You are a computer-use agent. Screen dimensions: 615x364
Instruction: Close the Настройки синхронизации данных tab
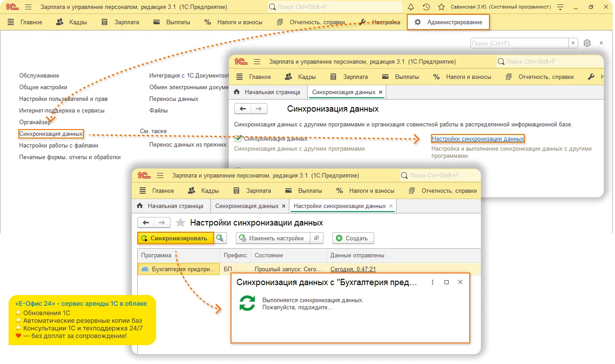point(391,206)
